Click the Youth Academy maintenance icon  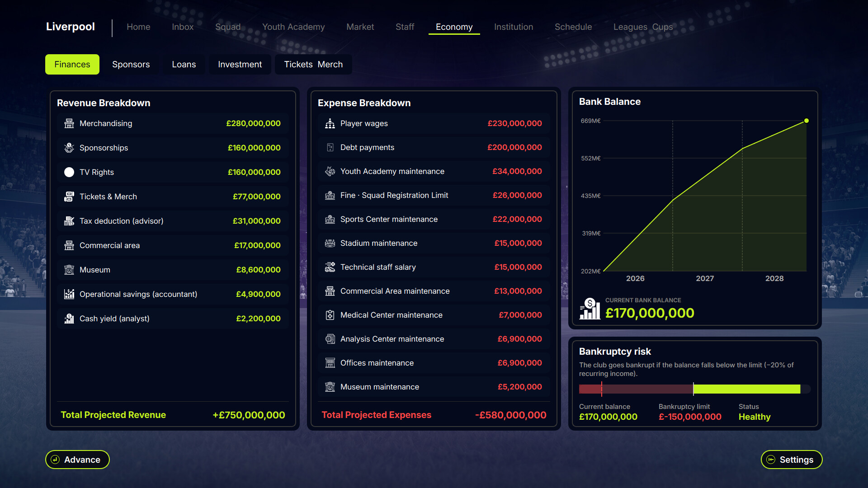pyautogui.click(x=330, y=171)
